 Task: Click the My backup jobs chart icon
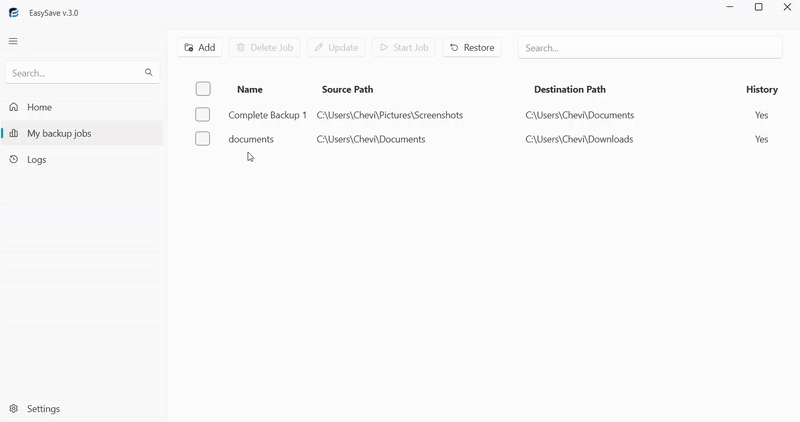pyautogui.click(x=14, y=133)
